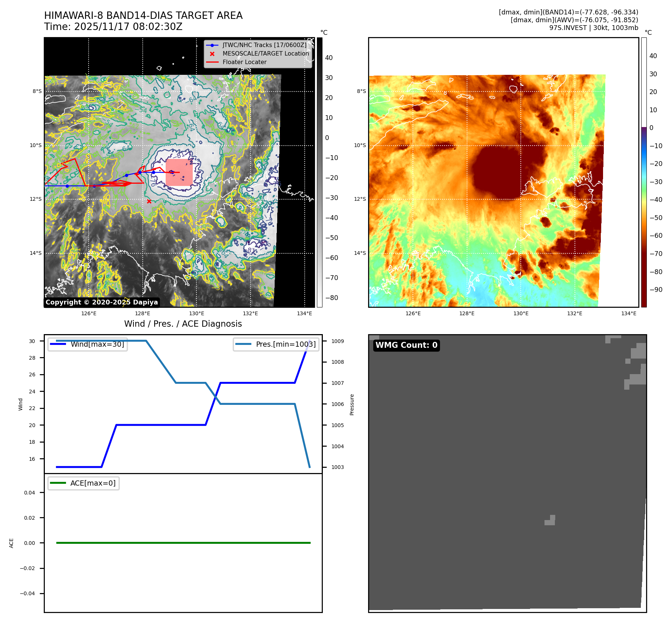Click the green line sample in ACE legend
Image resolution: width=672 pixels, height=626 pixels.
(58, 483)
